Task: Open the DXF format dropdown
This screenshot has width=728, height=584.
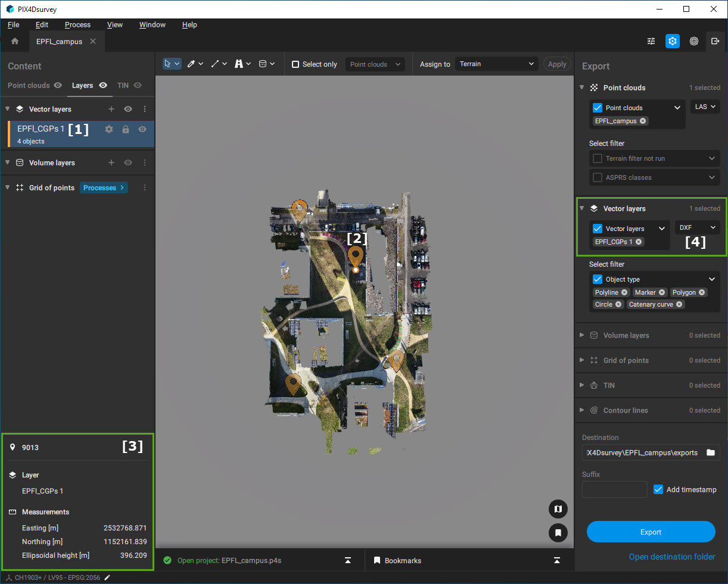Action: click(x=698, y=227)
